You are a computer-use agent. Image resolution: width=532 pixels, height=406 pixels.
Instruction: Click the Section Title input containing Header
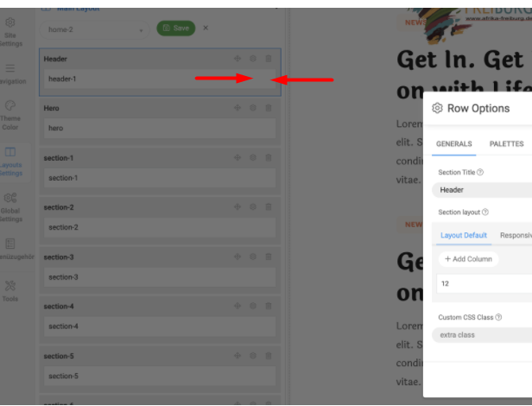(x=482, y=190)
